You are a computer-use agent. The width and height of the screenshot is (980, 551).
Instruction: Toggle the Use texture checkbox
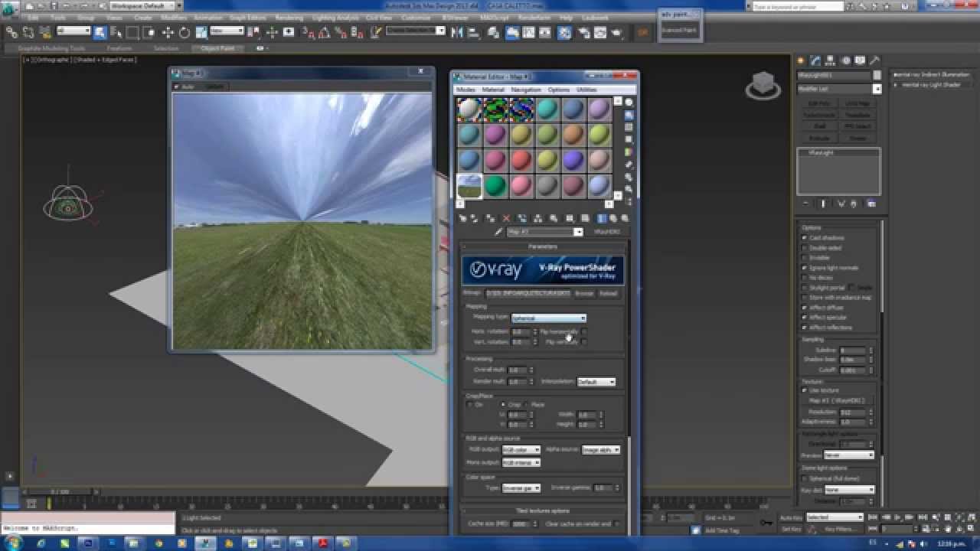[x=804, y=390]
